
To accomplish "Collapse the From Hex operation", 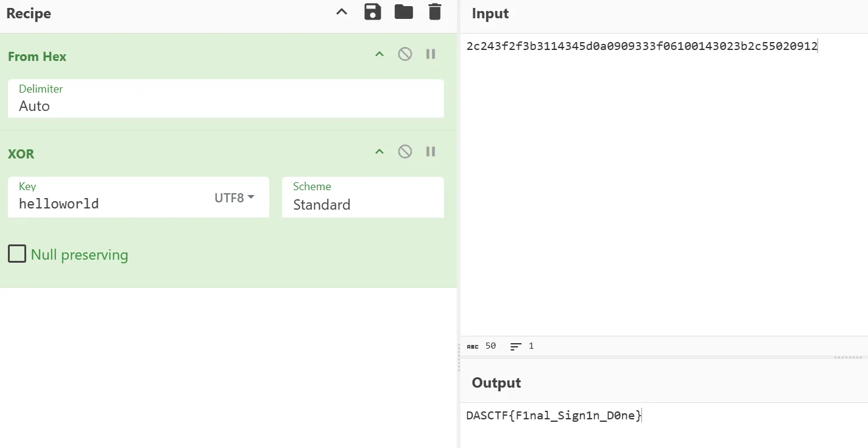I will coord(379,54).
